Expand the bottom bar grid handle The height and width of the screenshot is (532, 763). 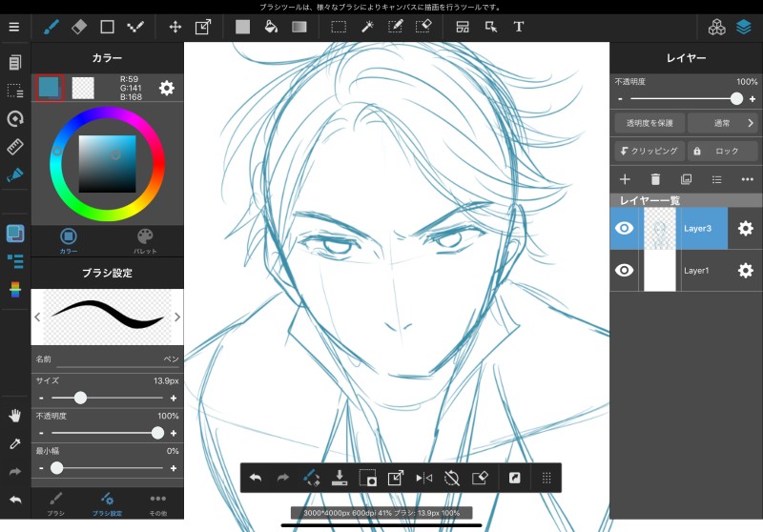point(546,478)
